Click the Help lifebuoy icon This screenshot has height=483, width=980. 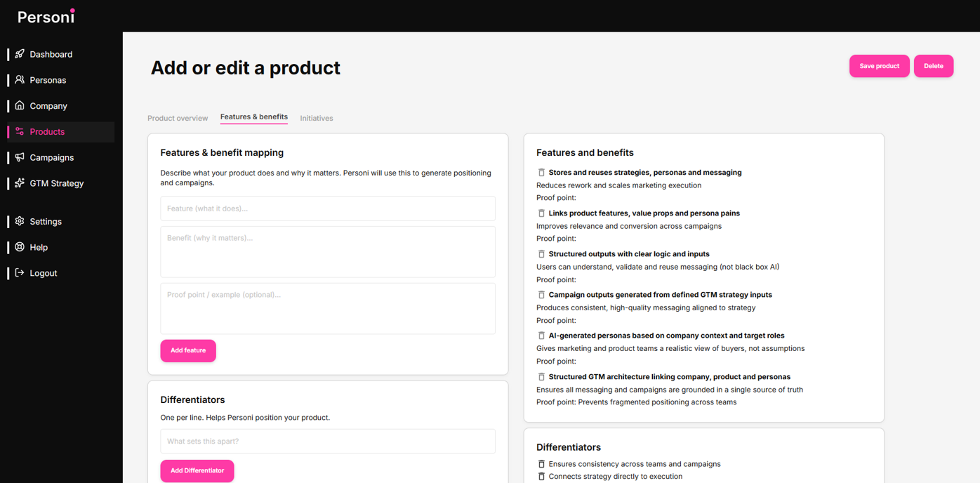tap(20, 247)
